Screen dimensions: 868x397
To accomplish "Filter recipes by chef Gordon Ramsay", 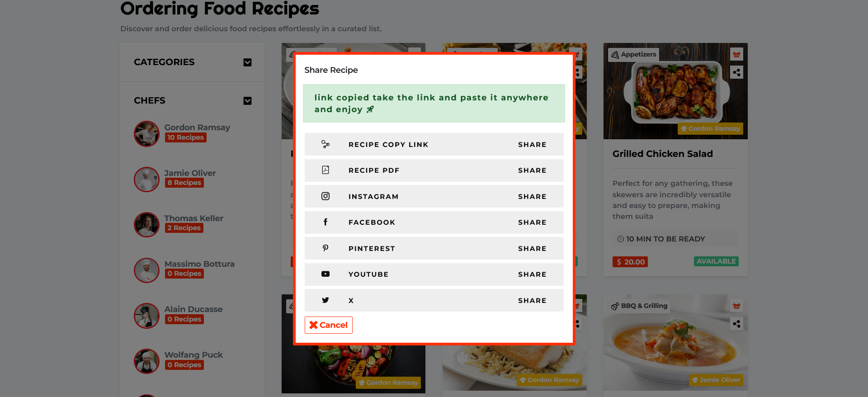I will (197, 128).
